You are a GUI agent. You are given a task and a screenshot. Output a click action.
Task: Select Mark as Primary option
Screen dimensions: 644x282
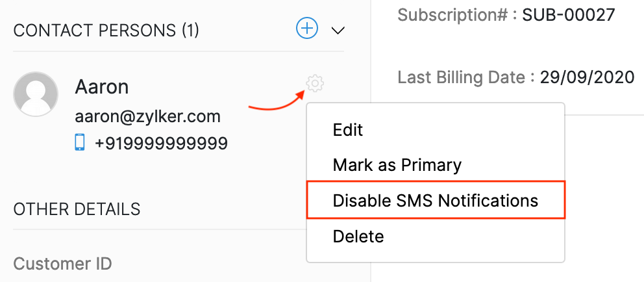point(397,165)
